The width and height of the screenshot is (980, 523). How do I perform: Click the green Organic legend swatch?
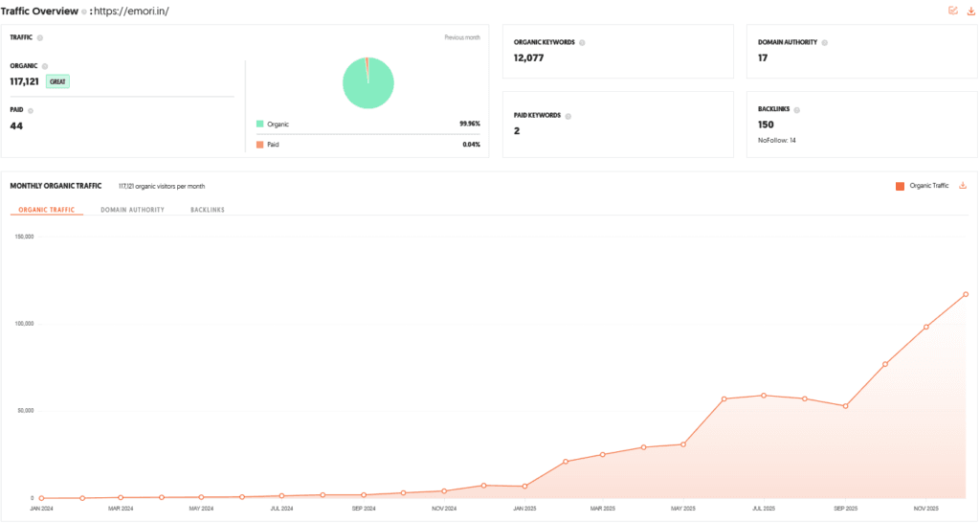[260, 124]
